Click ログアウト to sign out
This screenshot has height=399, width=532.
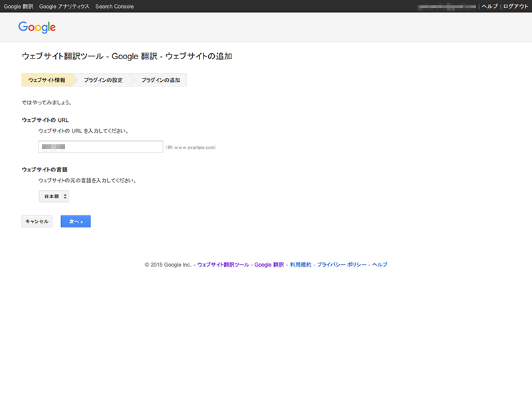pyautogui.click(x=515, y=7)
